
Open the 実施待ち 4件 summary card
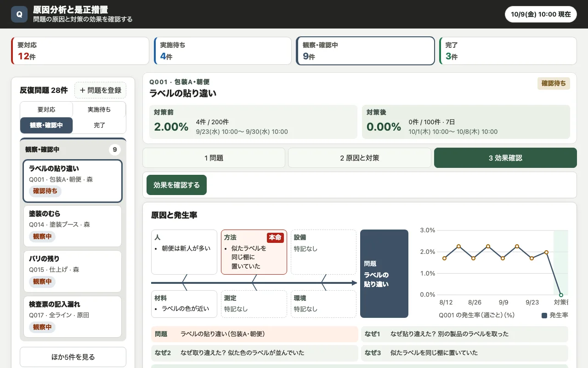click(x=222, y=51)
